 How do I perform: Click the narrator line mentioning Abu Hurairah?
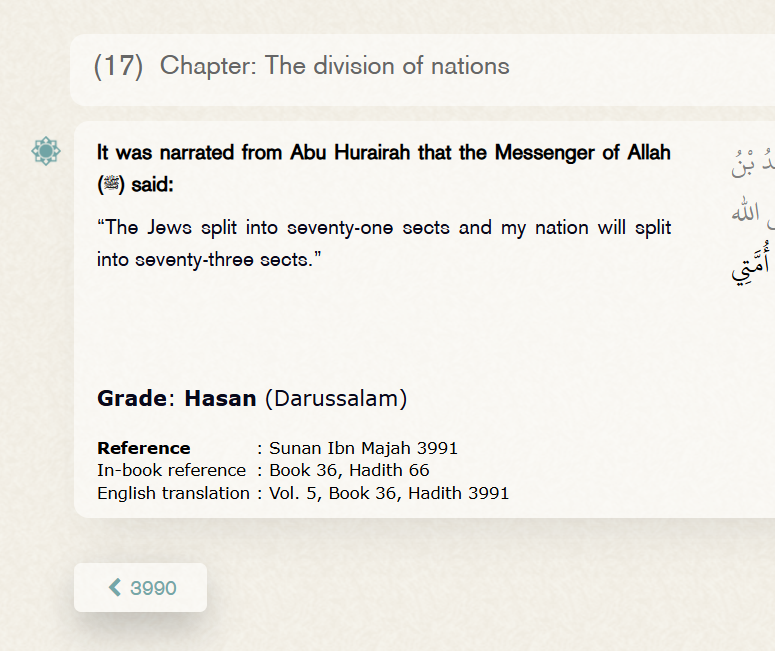point(383,153)
